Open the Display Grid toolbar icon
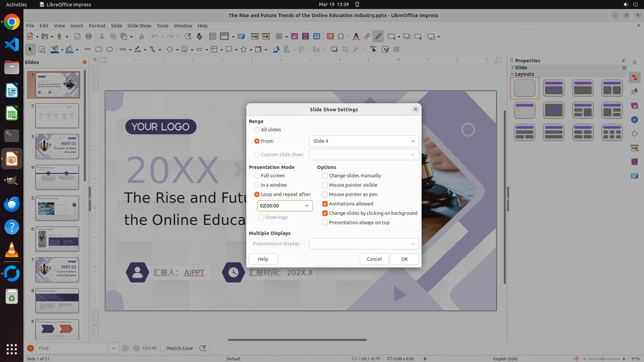This screenshot has width=644, height=362. pos(213,37)
